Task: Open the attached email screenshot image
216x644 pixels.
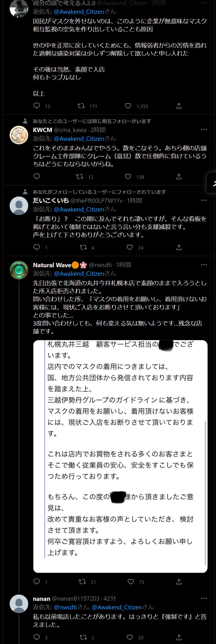Action: coord(120,456)
